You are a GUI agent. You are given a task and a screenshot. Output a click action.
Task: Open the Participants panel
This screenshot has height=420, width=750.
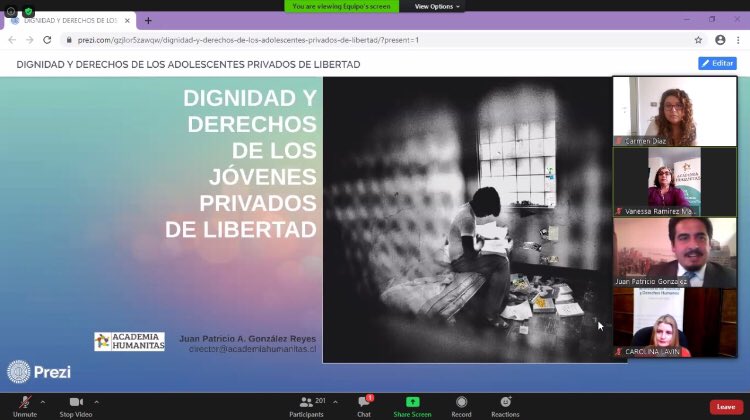tap(307, 407)
